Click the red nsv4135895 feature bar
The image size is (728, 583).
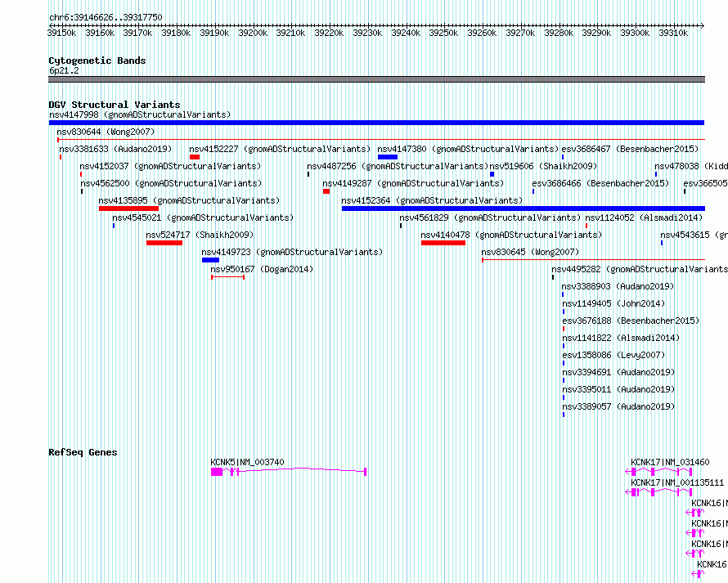128,209
